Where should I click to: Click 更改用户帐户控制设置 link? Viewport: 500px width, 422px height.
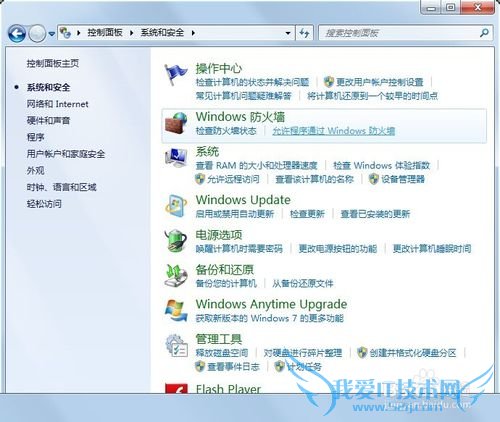click(x=380, y=82)
